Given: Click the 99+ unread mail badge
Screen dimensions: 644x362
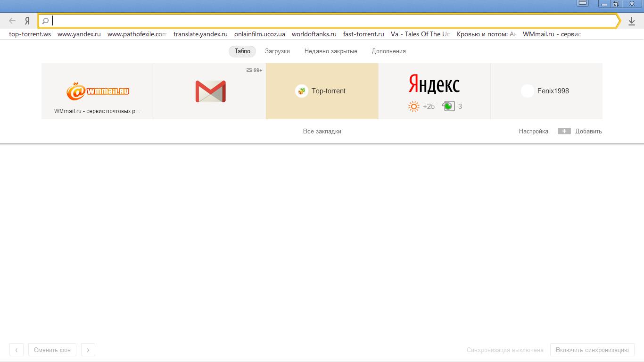Looking at the screenshot, I should [254, 70].
